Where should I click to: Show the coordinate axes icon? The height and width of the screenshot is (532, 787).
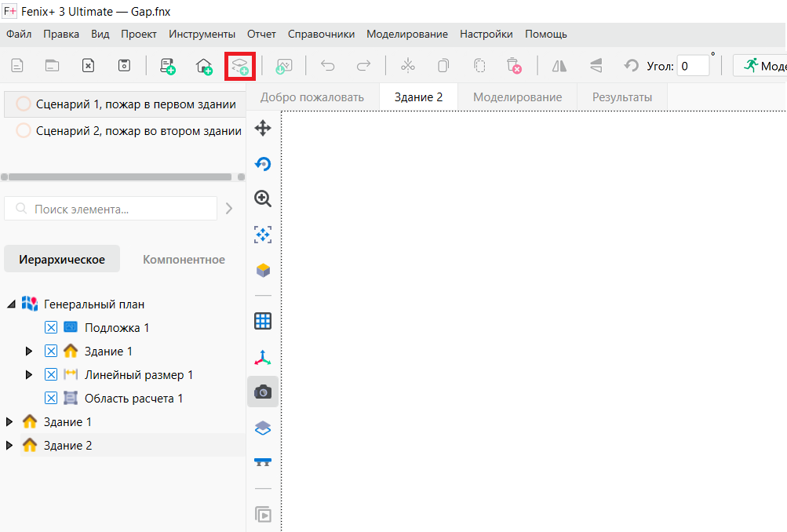pos(263,357)
